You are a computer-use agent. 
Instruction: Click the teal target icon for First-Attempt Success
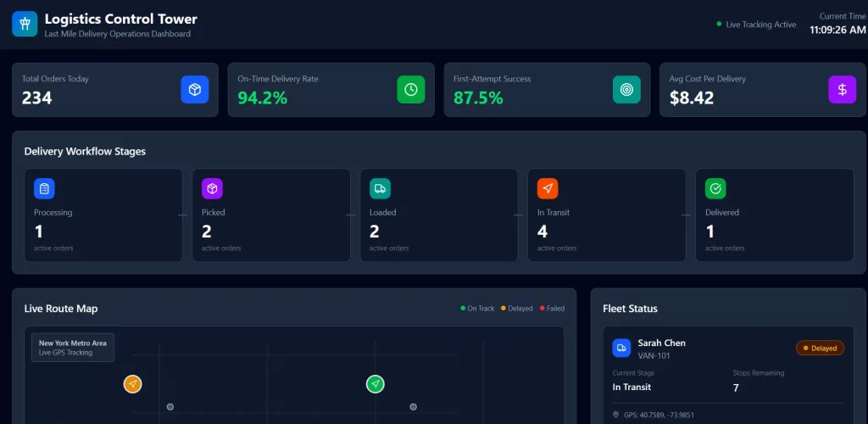click(x=626, y=89)
